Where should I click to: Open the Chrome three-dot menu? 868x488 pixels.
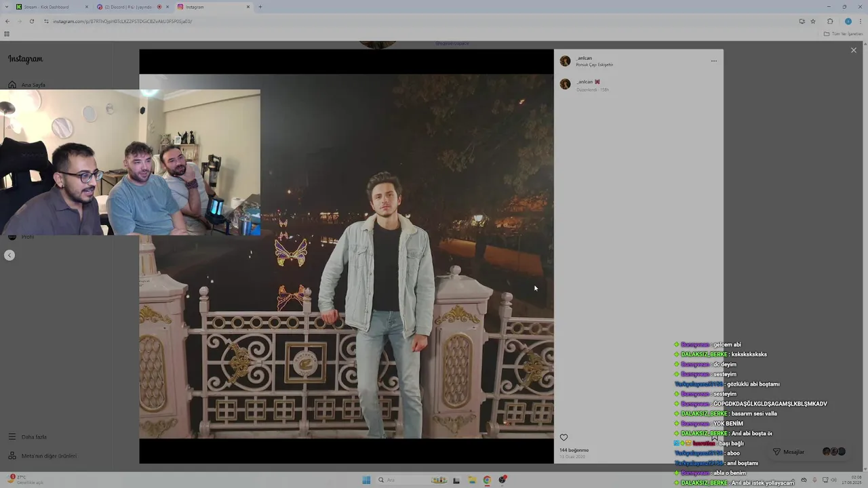pos(861,21)
